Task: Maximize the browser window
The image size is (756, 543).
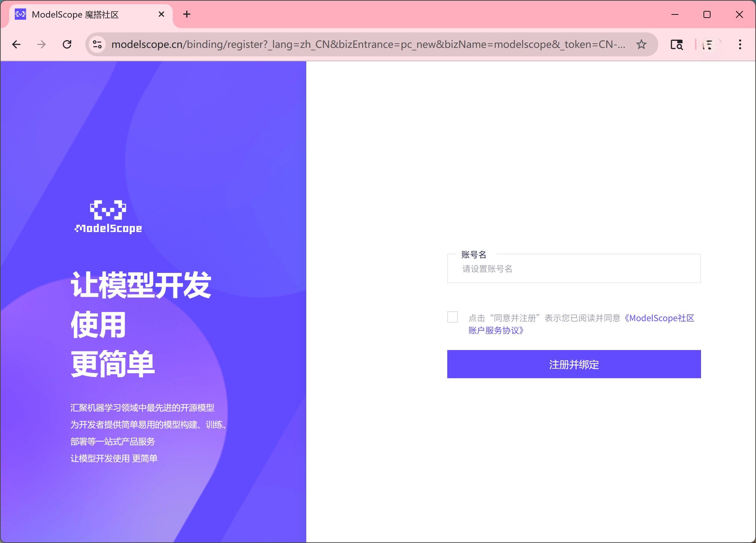Action: (x=707, y=14)
